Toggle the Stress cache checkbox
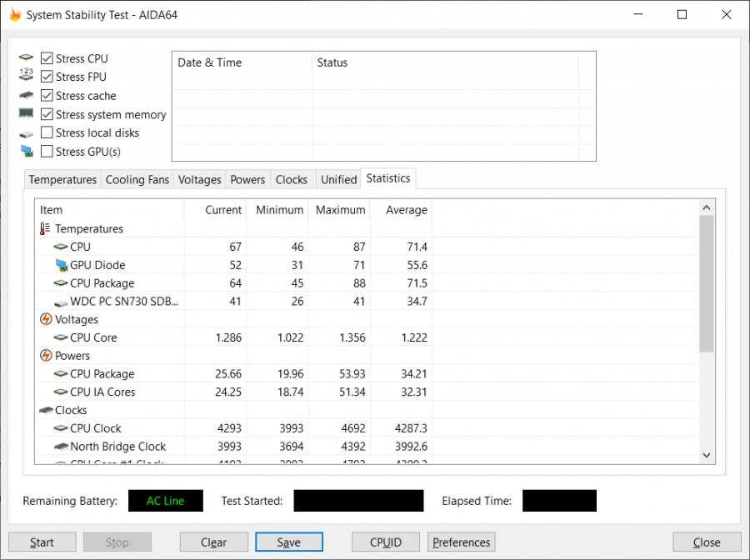 pyautogui.click(x=47, y=96)
